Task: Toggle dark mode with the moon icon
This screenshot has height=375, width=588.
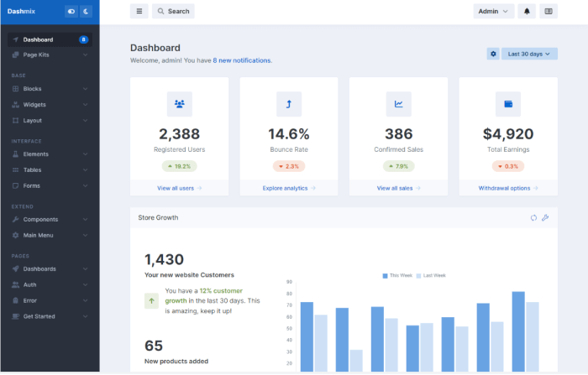Action: (86, 11)
